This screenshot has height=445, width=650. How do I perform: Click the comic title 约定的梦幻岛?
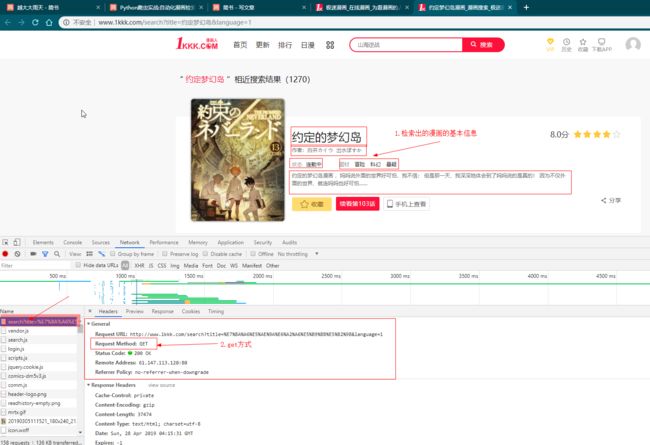point(326,137)
